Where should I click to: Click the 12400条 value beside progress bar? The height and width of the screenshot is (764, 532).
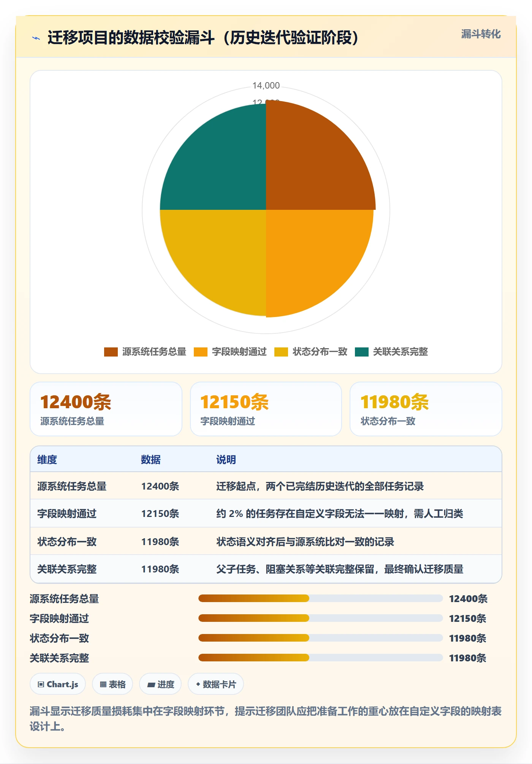pos(468,599)
